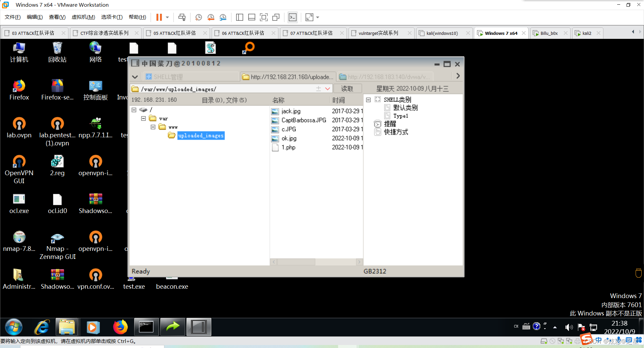Image resolution: width=644 pixels, height=348 pixels.
Task: Open the 文件(F) menu
Action: coord(13,17)
